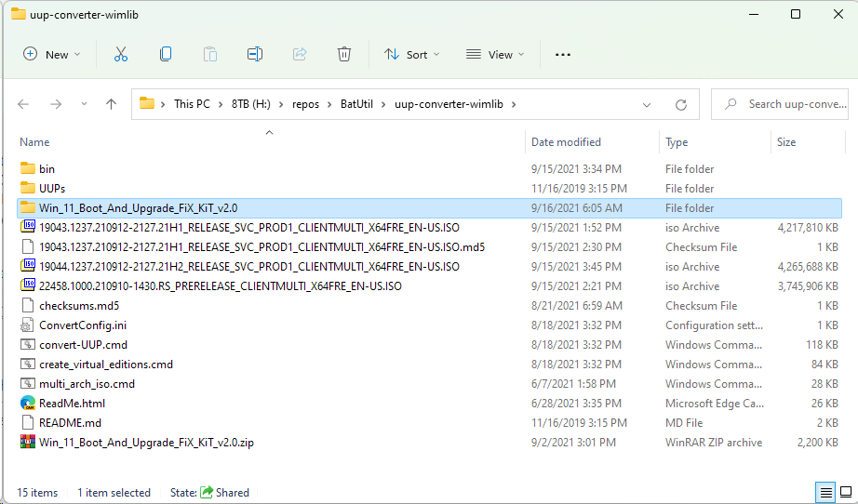Navigate back with the left arrow

[24, 104]
